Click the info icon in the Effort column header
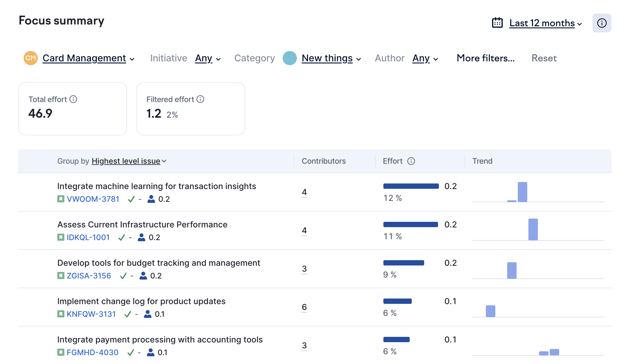Viewport: 625px width, 364px height. tap(411, 161)
